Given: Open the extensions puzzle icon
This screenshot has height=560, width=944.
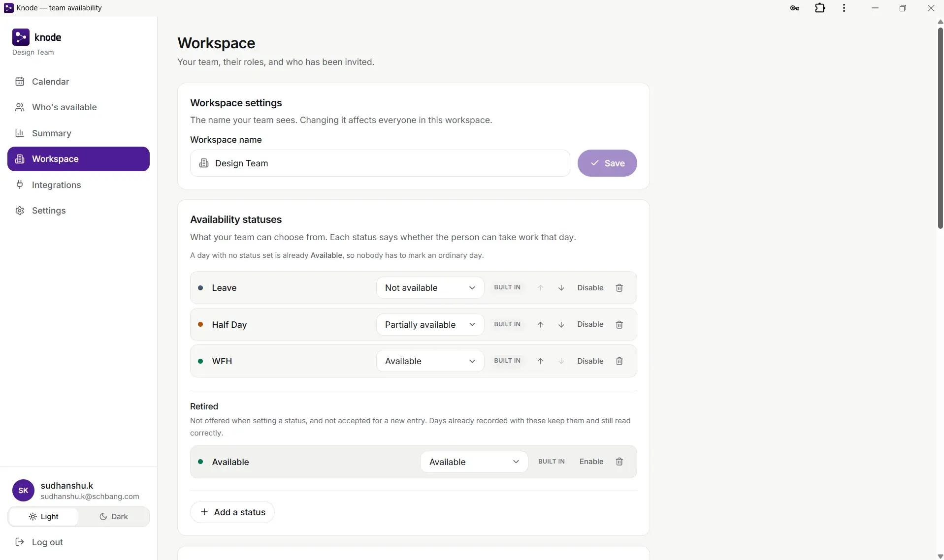Looking at the screenshot, I should pos(820,8).
